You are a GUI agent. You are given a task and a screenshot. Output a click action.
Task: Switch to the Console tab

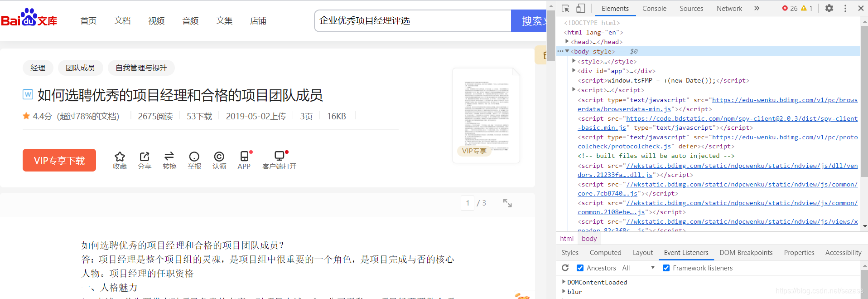coord(654,8)
